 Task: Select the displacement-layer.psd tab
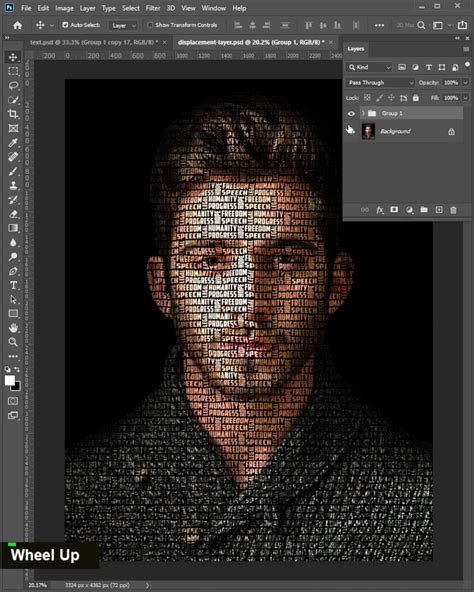coord(251,42)
